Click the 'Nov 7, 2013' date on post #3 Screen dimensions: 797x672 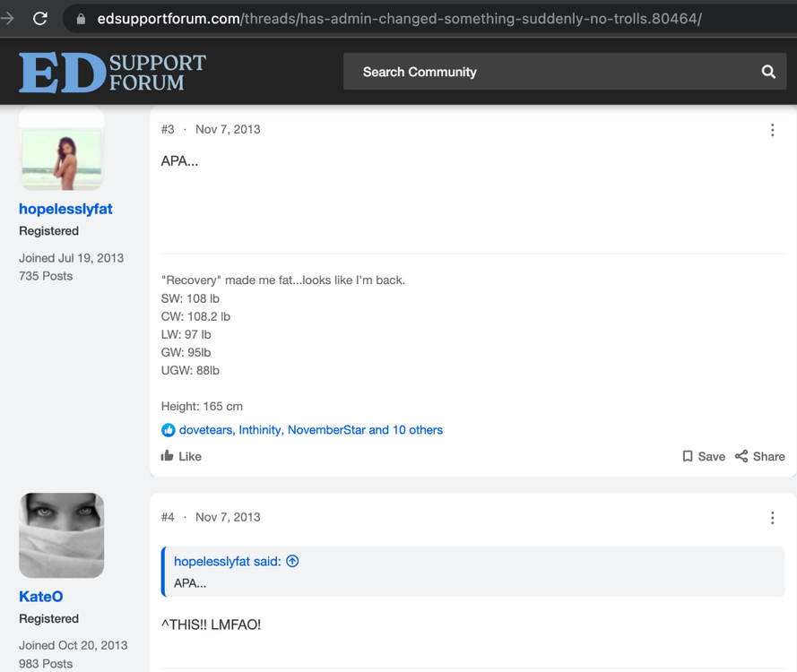(x=228, y=129)
